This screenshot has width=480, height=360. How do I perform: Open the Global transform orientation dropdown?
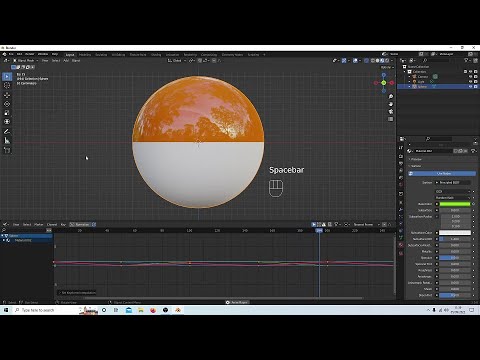[176, 60]
